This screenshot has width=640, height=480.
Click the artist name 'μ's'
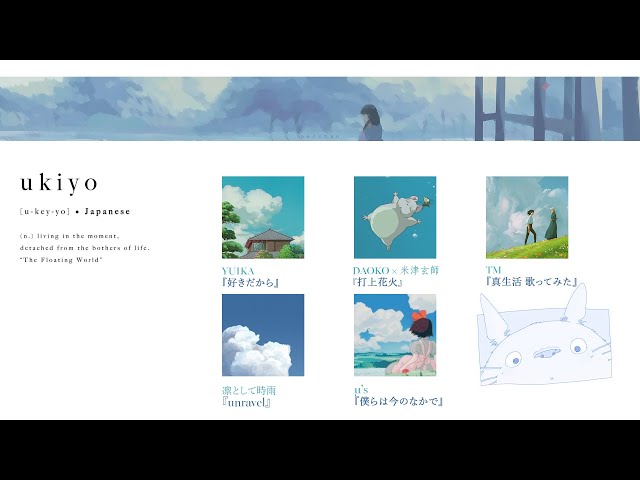point(361,390)
